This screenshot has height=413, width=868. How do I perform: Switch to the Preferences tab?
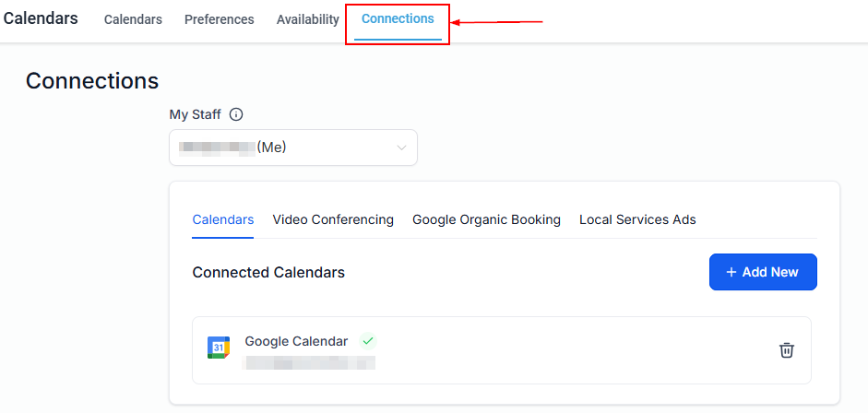tap(219, 19)
